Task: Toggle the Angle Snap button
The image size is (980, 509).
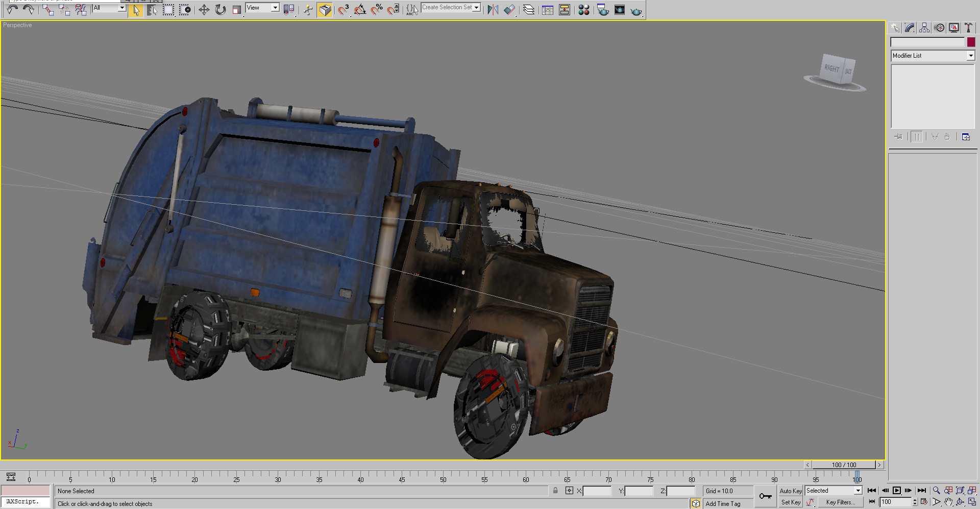Action: point(360,10)
